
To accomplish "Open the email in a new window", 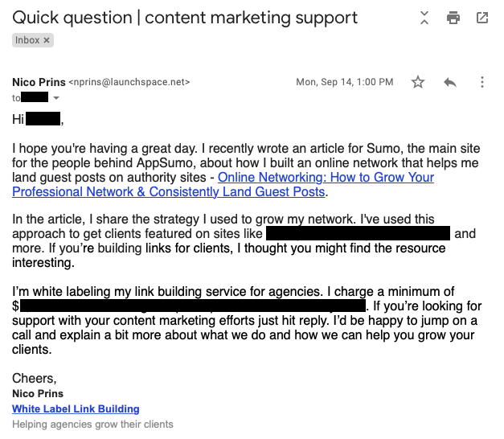I will coord(482,18).
